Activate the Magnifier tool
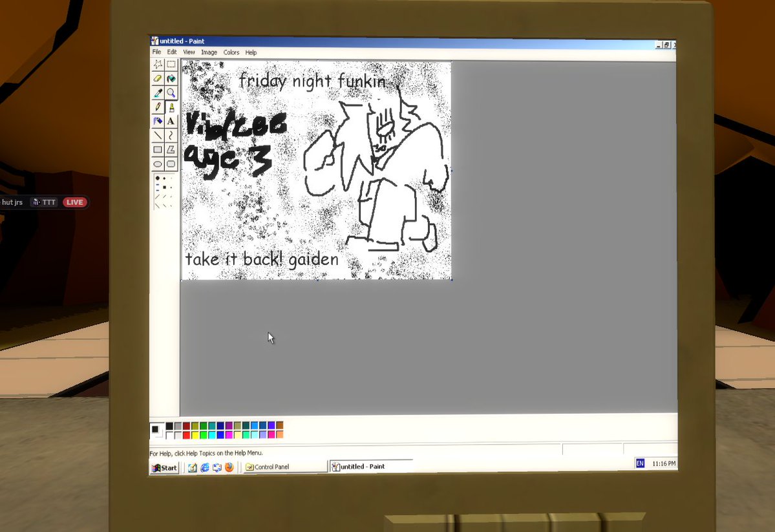 171,93
